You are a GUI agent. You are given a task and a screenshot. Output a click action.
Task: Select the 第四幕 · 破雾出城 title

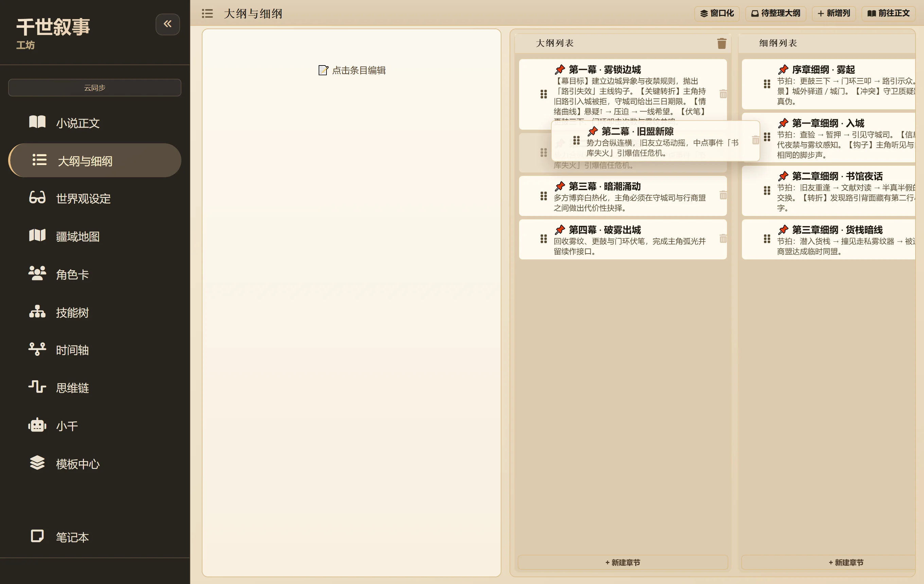tap(605, 230)
